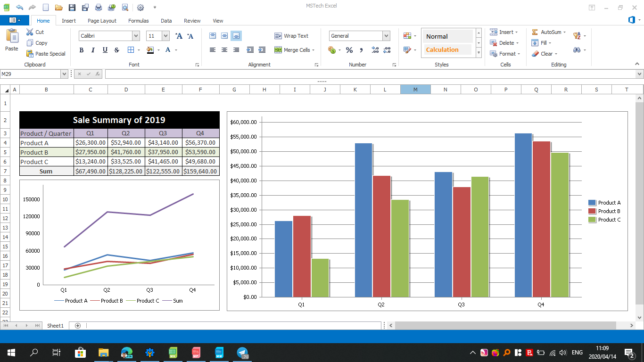Toggle Bold formatting
Image resolution: width=644 pixels, height=362 pixels.
82,50
